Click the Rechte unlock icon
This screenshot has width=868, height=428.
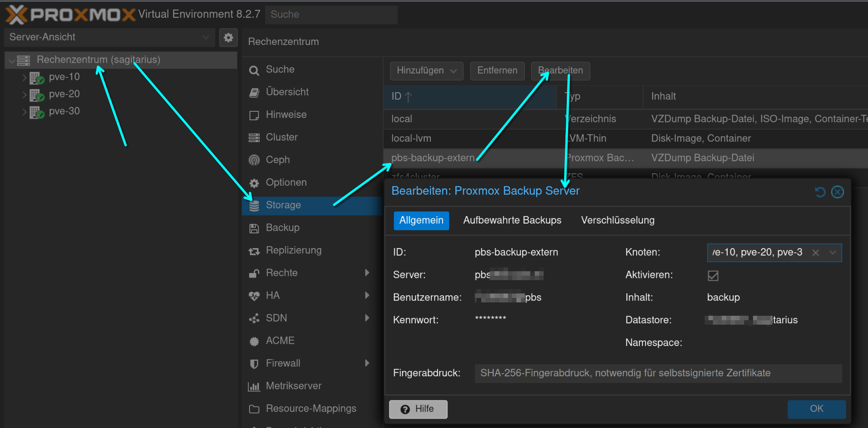[254, 273]
